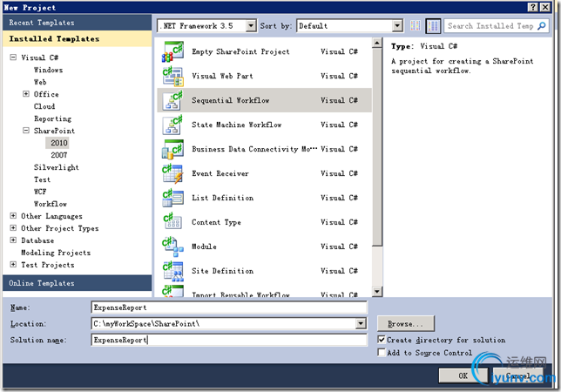Choose the Module template icon
561x392 pixels.
(172, 247)
